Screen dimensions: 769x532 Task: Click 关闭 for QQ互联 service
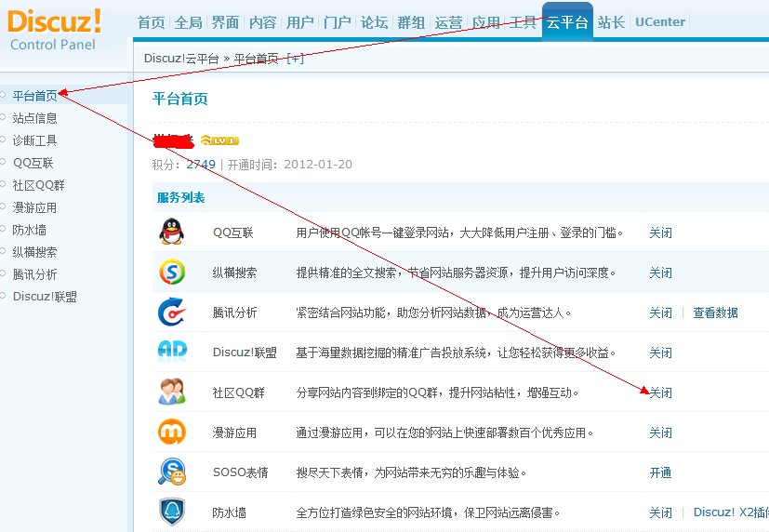[660, 233]
